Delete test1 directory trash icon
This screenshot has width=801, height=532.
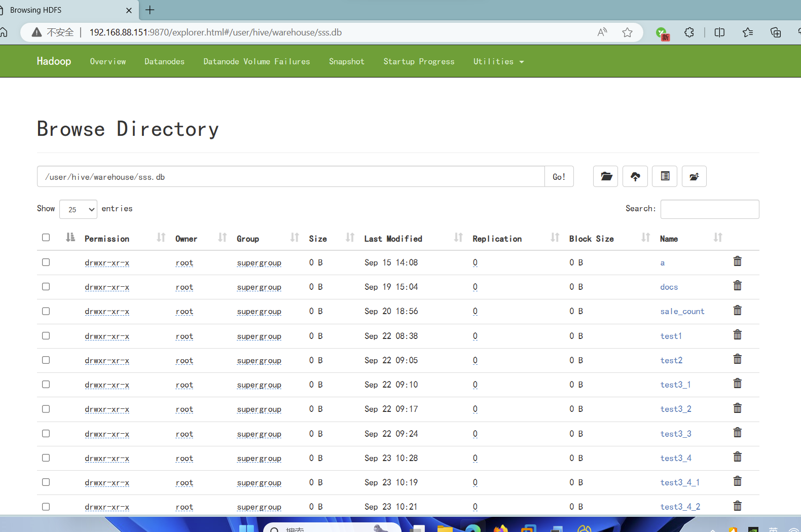738,335
